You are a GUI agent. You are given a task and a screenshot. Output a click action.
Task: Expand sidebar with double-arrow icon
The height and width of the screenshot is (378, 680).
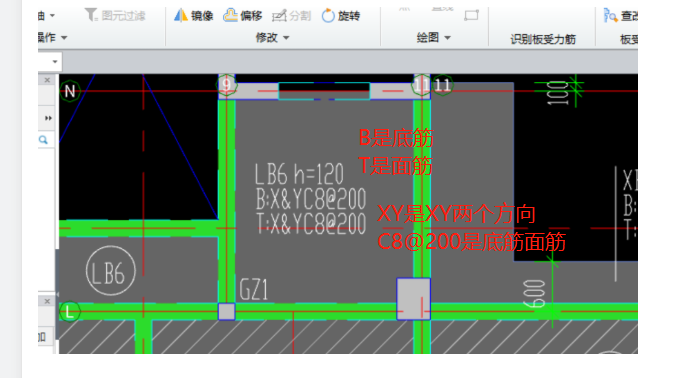(x=48, y=118)
